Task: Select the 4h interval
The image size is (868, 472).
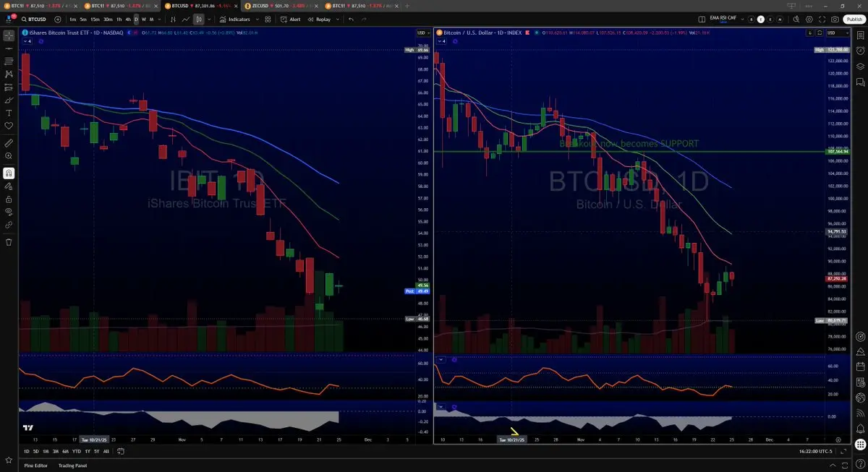Action: pos(128,19)
